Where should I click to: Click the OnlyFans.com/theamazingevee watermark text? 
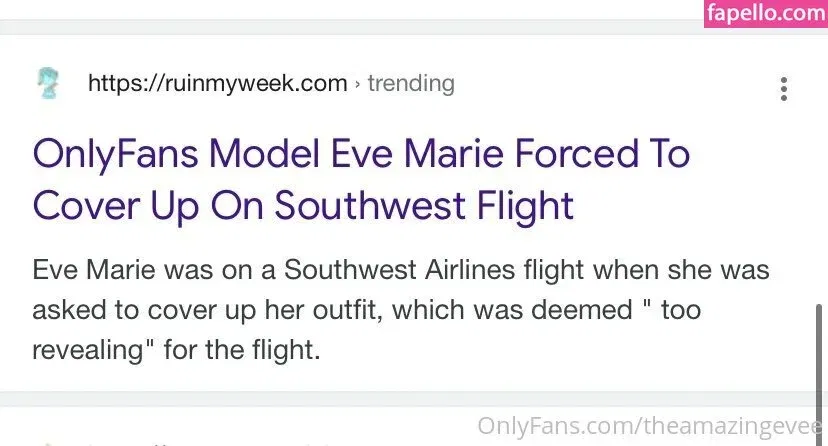(652, 427)
